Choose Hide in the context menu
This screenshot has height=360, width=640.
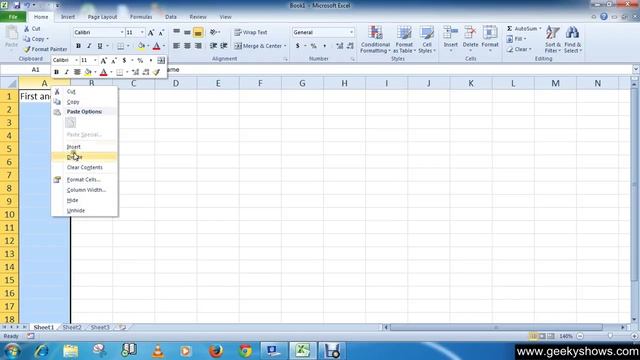(84, 200)
